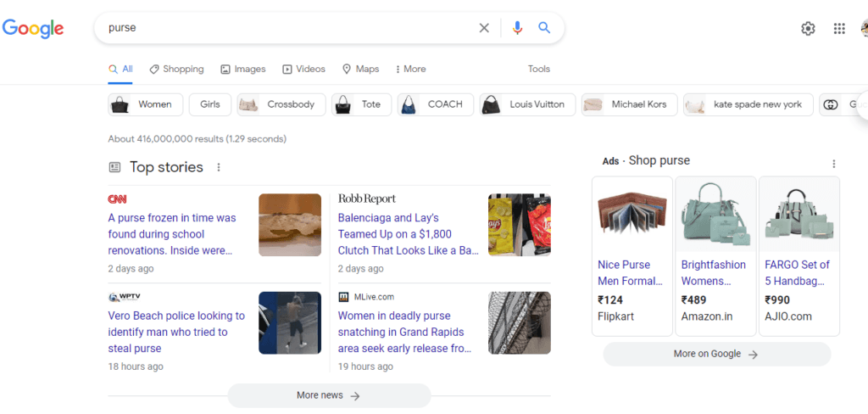Open the settings gear icon
This screenshot has height=414, width=868.
coord(808,29)
